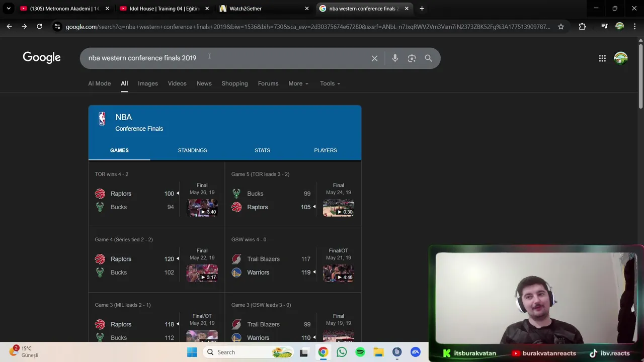Clear the Google search box
Image resolution: width=644 pixels, height=362 pixels.
pyautogui.click(x=374, y=58)
